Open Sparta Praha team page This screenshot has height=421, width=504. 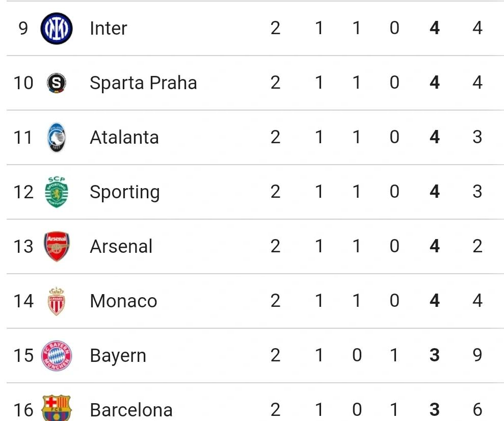pos(143,83)
